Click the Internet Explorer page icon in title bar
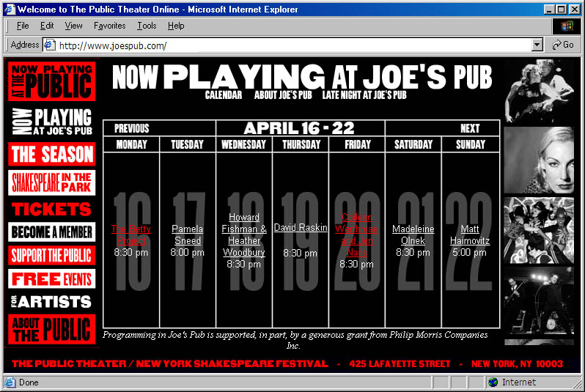Image resolution: width=585 pixels, height=392 pixels. pos(10,9)
